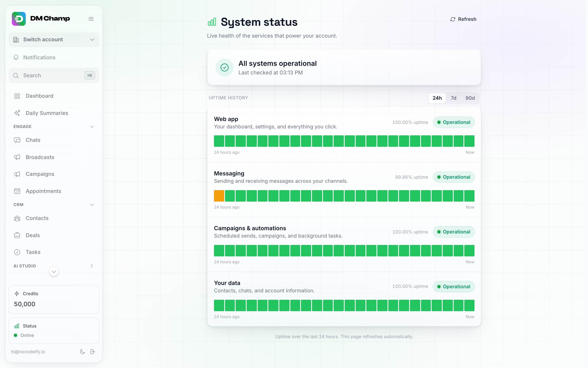Image resolution: width=588 pixels, height=368 pixels.
Task: Open Notifications
Action: [54, 57]
